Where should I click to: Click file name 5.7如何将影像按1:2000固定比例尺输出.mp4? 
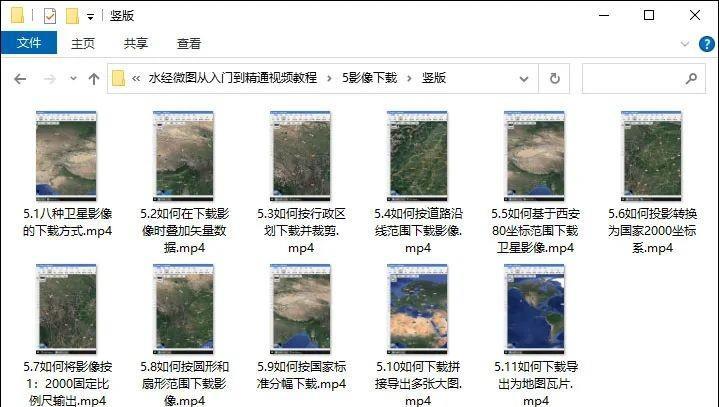point(67,383)
